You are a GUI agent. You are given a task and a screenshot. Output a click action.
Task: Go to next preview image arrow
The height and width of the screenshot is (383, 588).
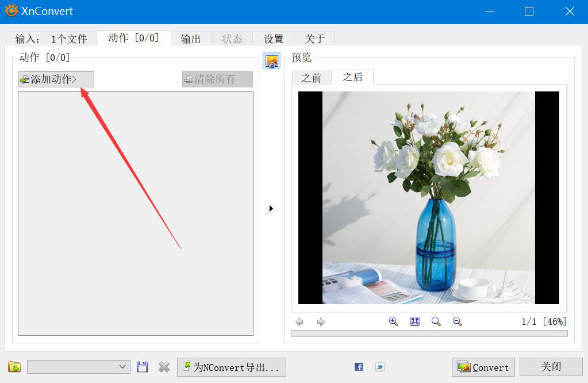click(321, 321)
